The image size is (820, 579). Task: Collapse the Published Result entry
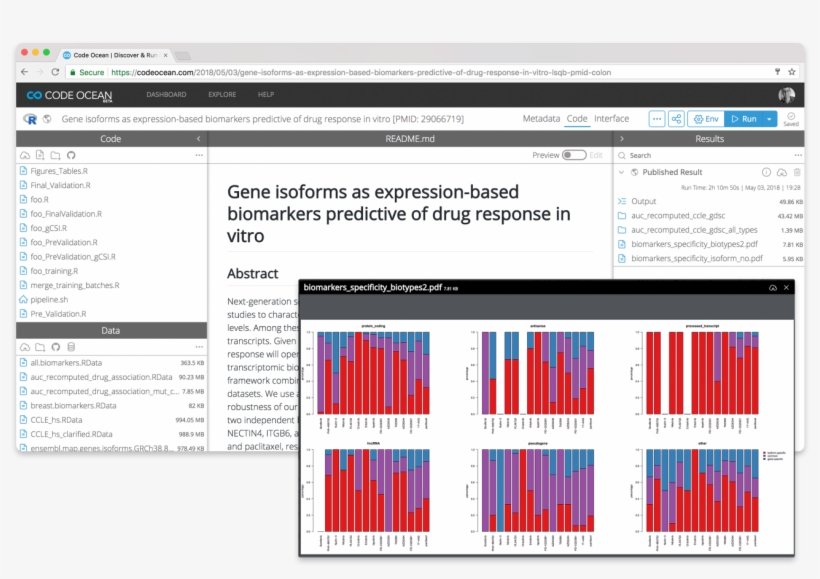623,172
